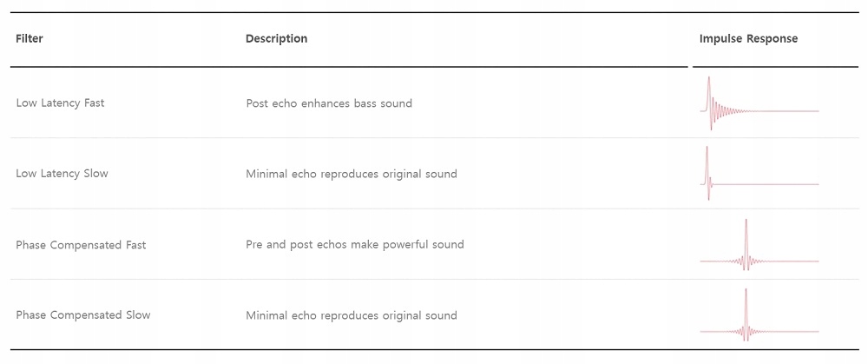The image size is (868, 364).
Task: Choose the Phase Compensated Slow filter name
Action: (82, 314)
